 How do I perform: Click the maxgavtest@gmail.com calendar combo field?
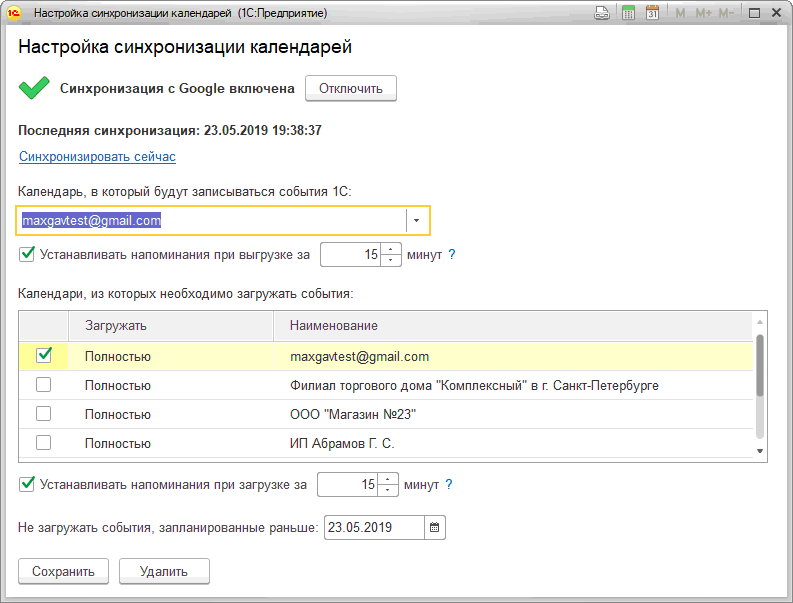coord(223,221)
